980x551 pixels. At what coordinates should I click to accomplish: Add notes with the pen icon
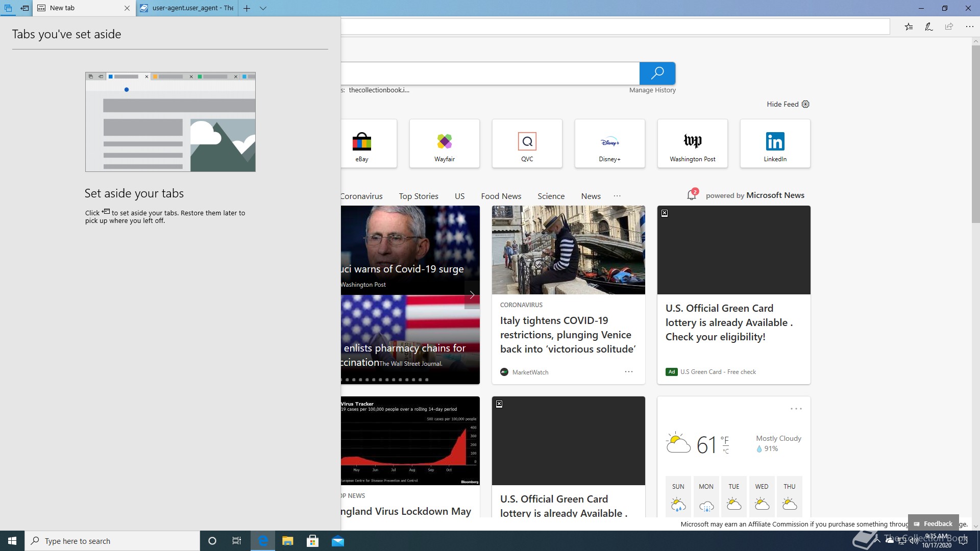pos(929,27)
